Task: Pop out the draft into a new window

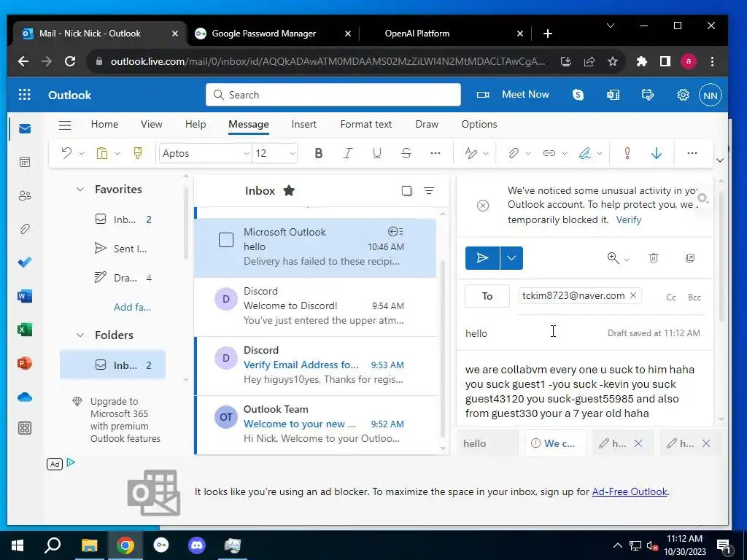Action: pos(690,258)
